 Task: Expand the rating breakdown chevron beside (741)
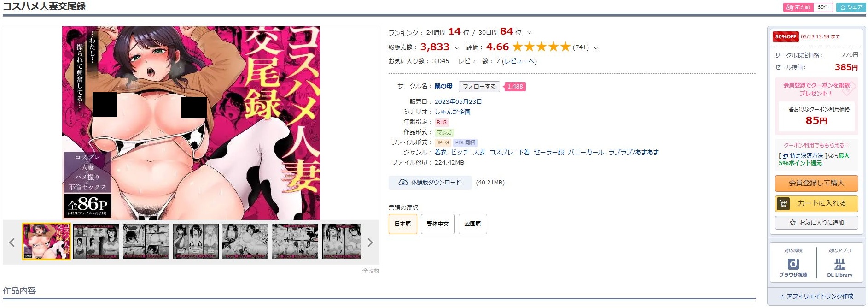click(596, 47)
